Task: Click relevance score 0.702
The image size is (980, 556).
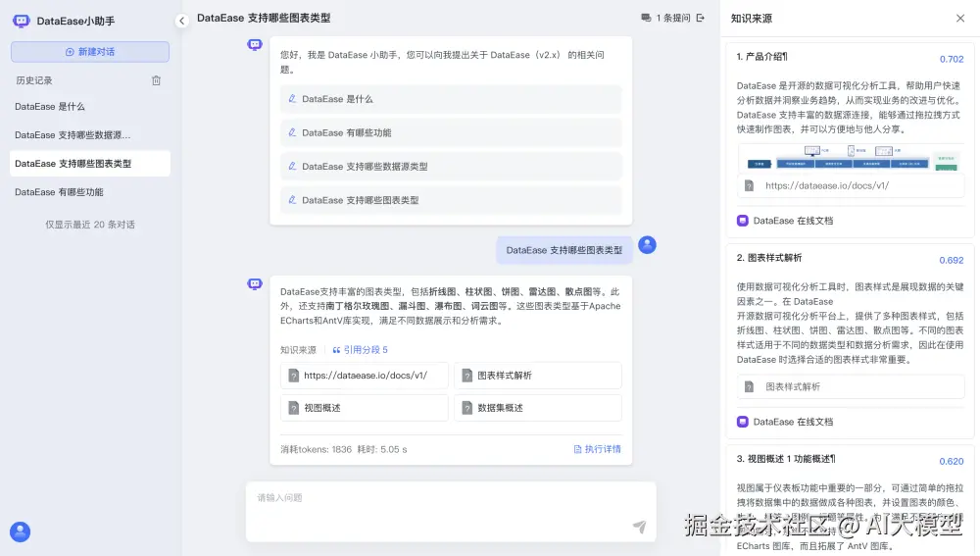Action: pyautogui.click(x=952, y=59)
